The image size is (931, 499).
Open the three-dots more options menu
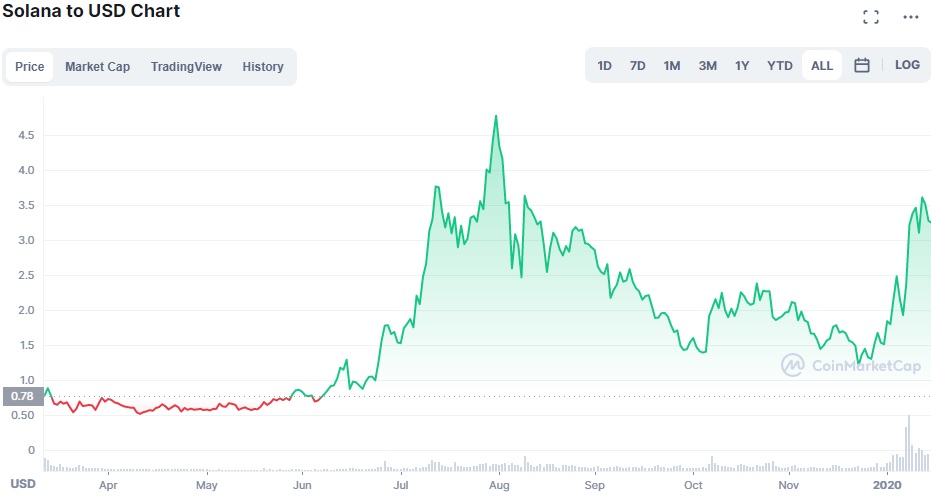[x=911, y=17]
